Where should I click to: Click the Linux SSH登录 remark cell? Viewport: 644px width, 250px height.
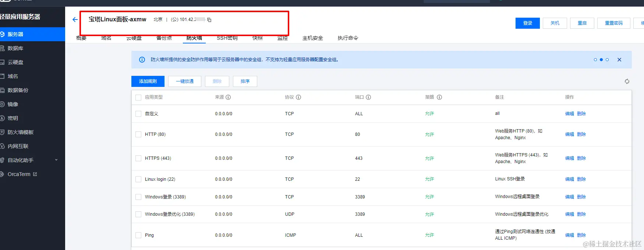(x=510, y=179)
